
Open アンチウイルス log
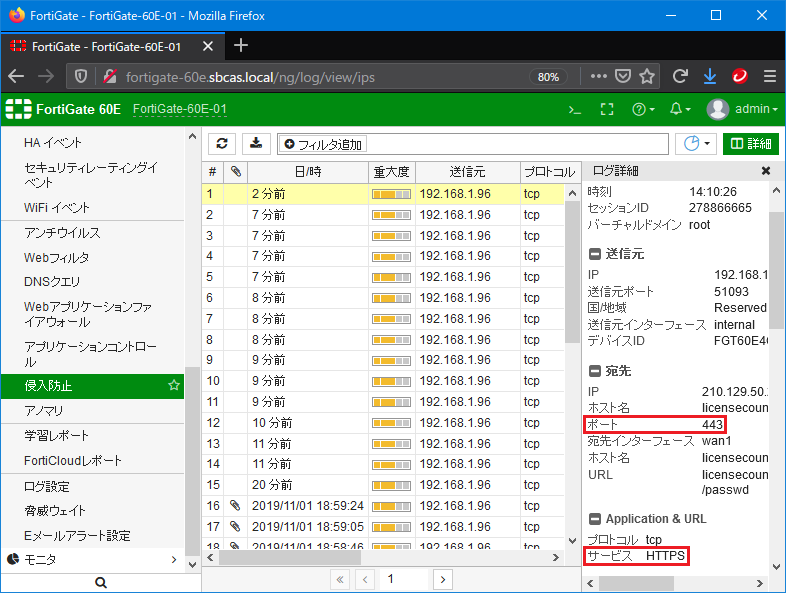(x=62, y=233)
